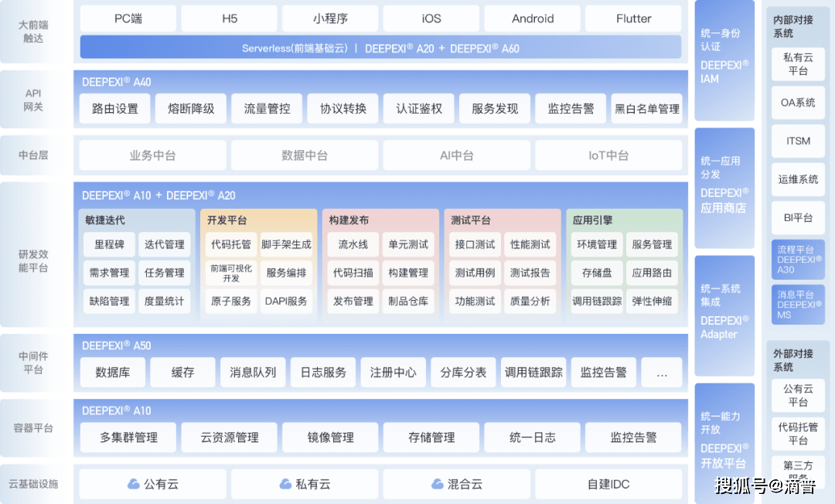The height and width of the screenshot is (504, 835).
Task: Choose the "DAPI服务" box
Action: (x=287, y=301)
